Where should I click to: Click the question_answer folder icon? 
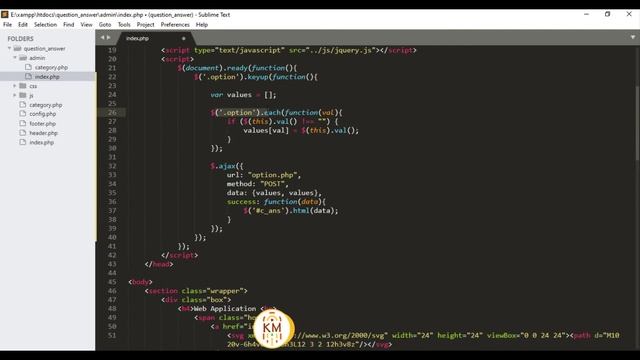click(17, 49)
